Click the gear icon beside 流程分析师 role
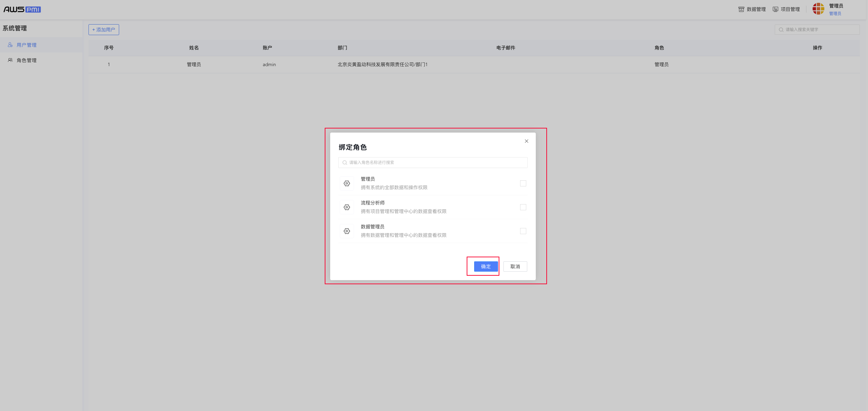Image resolution: width=868 pixels, height=411 pixels. 347,207
